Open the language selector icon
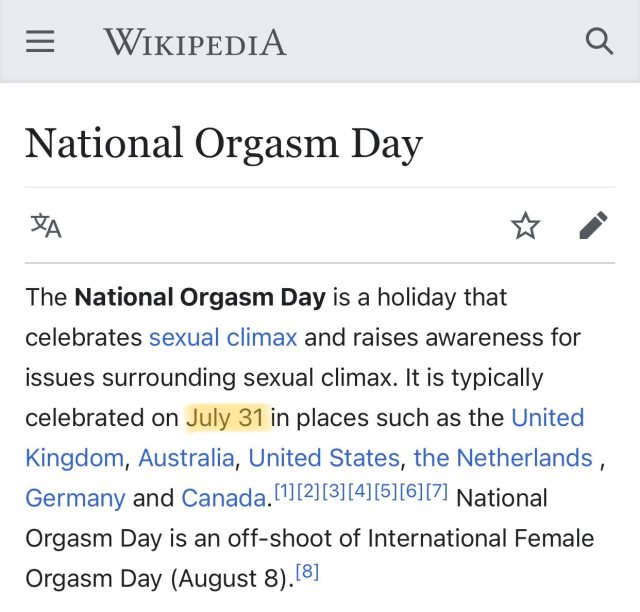 46,226
